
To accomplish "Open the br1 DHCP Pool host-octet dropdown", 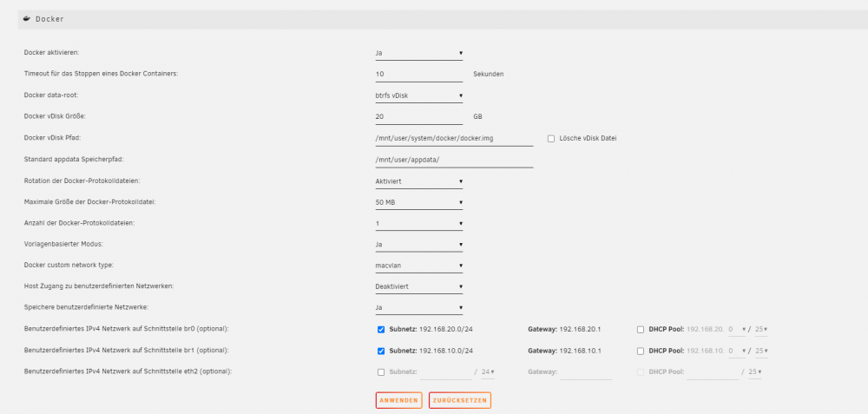I will [x=737, y=351].
